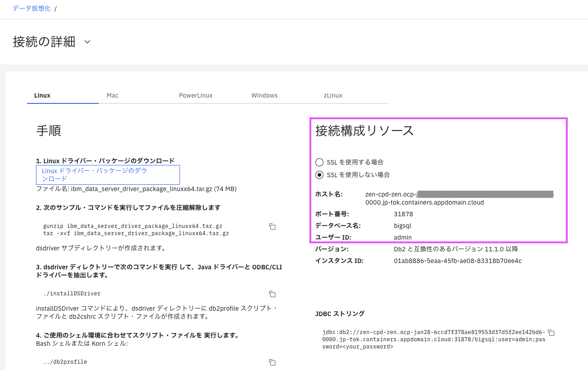Click the 接続構成リソース heading
The image size is (588, 370).
point(364,130)
